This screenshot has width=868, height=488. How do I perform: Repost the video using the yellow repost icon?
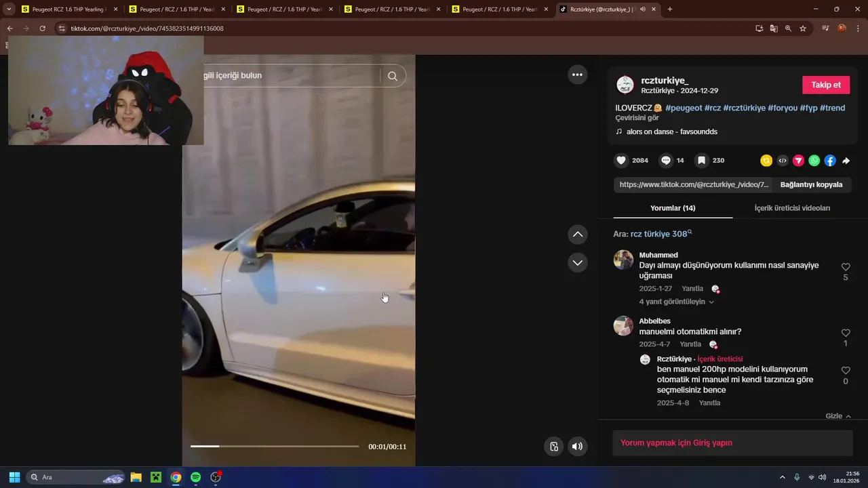(766, 161)
